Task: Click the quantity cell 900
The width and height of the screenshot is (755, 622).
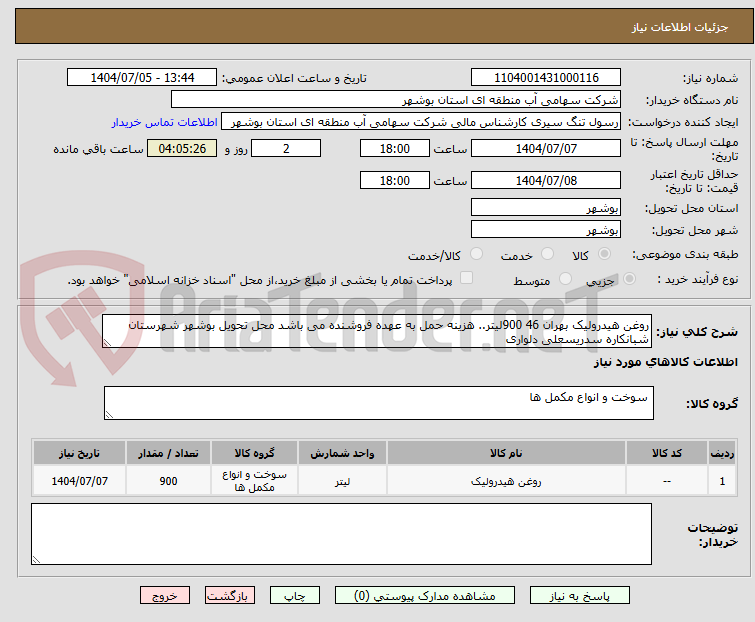Action: 169,480
